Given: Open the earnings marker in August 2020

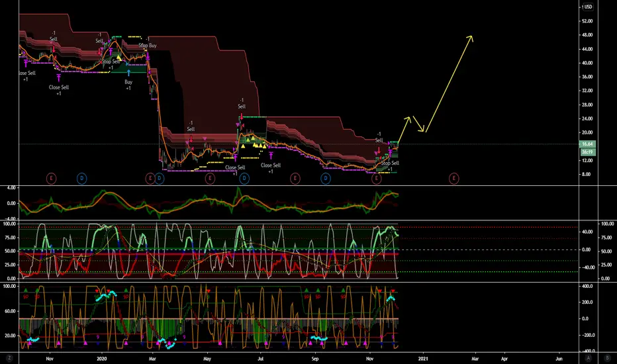Looking at the screenshot, I should click(x=295, y=178).
